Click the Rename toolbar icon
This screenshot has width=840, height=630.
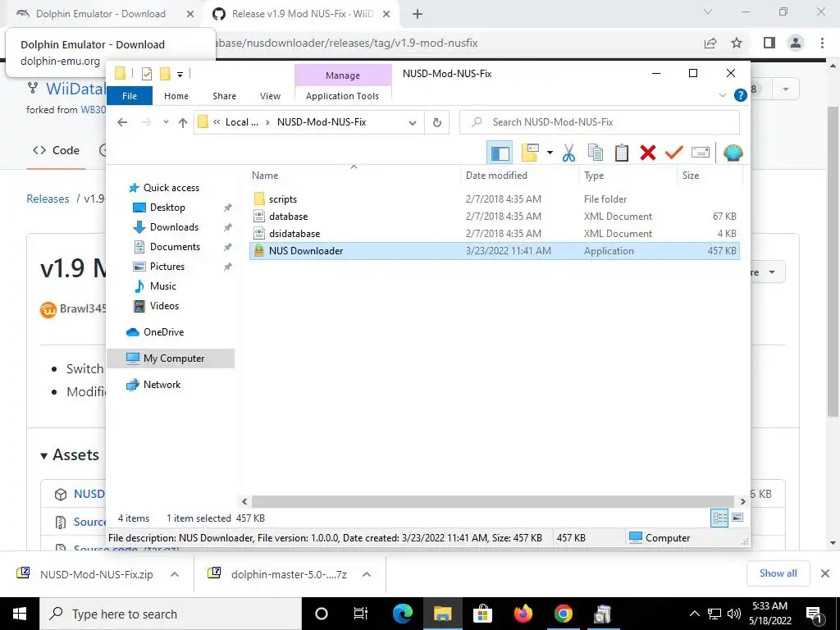(701, 153)
